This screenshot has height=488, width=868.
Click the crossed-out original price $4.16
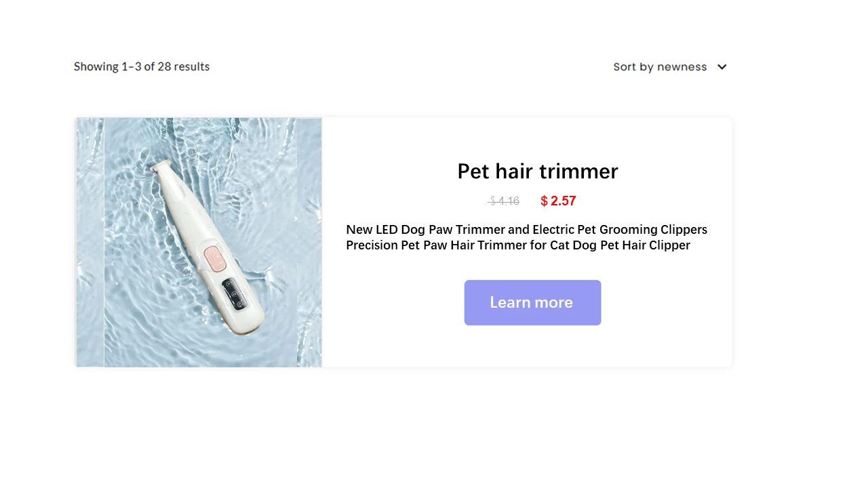(504, 201)
